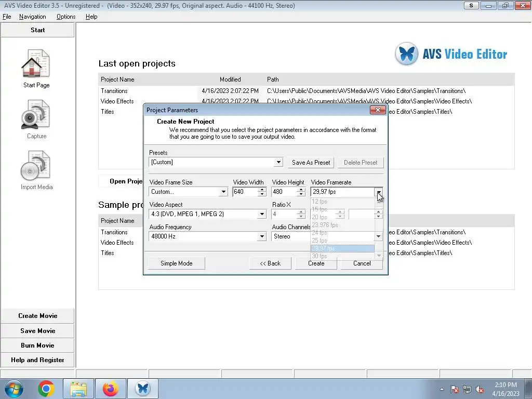Click the Video Height input field

[284, 192]
